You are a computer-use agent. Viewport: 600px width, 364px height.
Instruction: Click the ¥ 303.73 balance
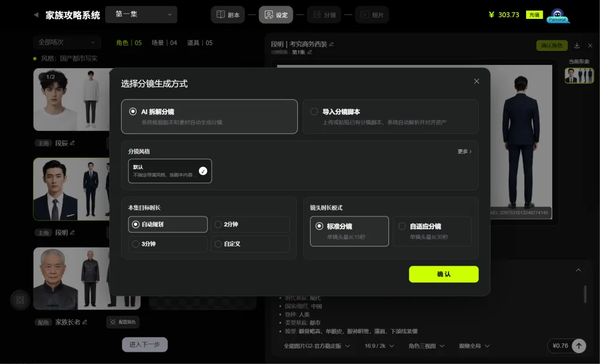pyautogui.click(x=504, y=15)
